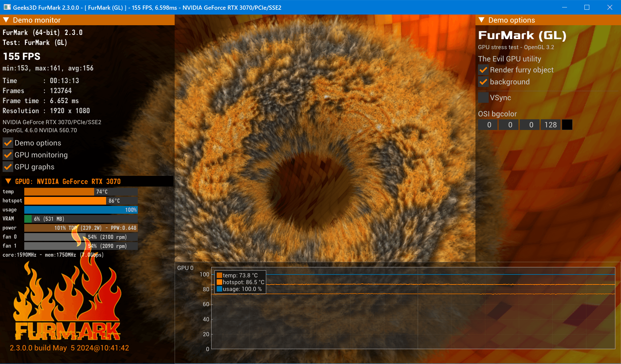Close the FurMark window

point(610,7)
